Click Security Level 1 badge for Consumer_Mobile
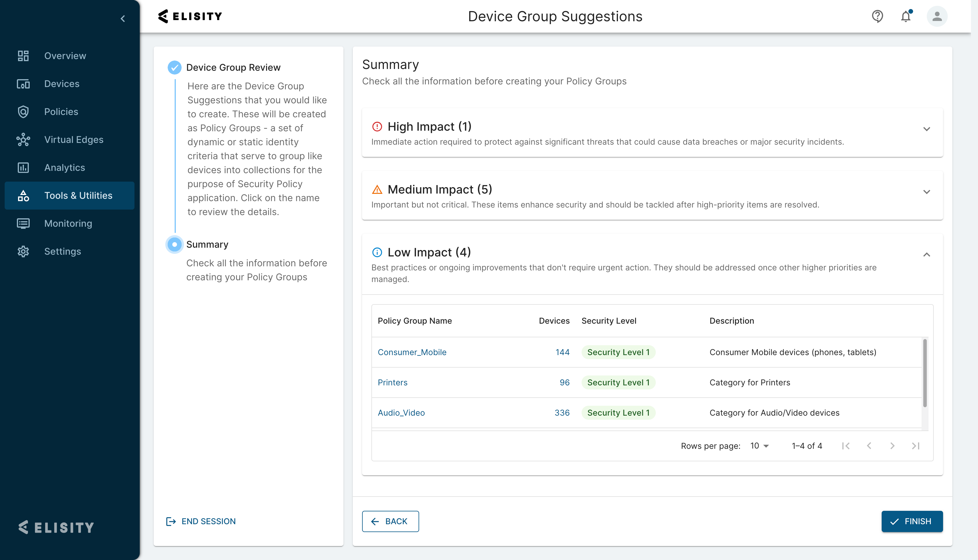 [618, 352]
